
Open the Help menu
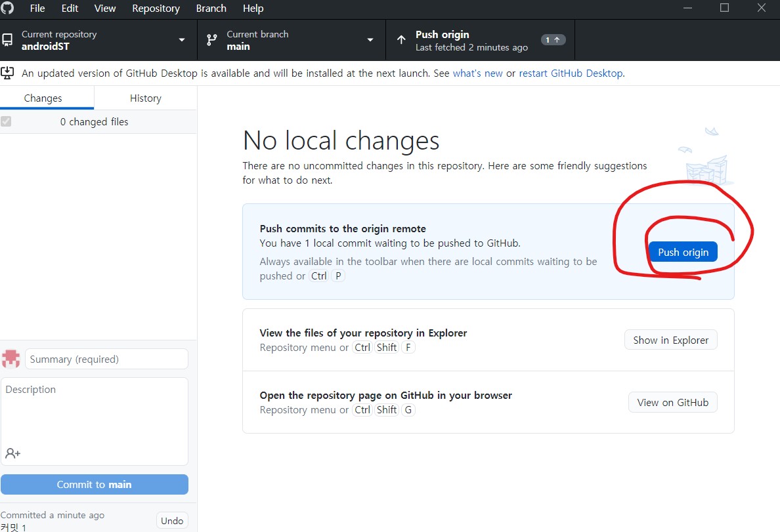[253, 9]
